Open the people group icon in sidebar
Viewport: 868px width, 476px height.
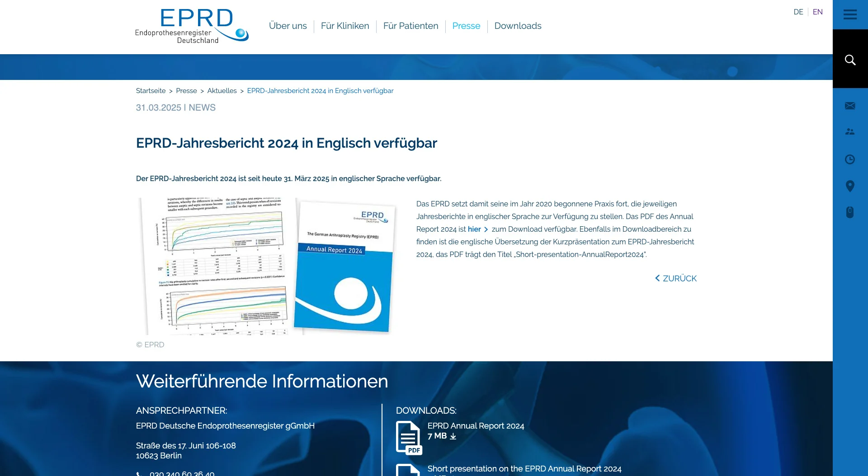[850, 132]
